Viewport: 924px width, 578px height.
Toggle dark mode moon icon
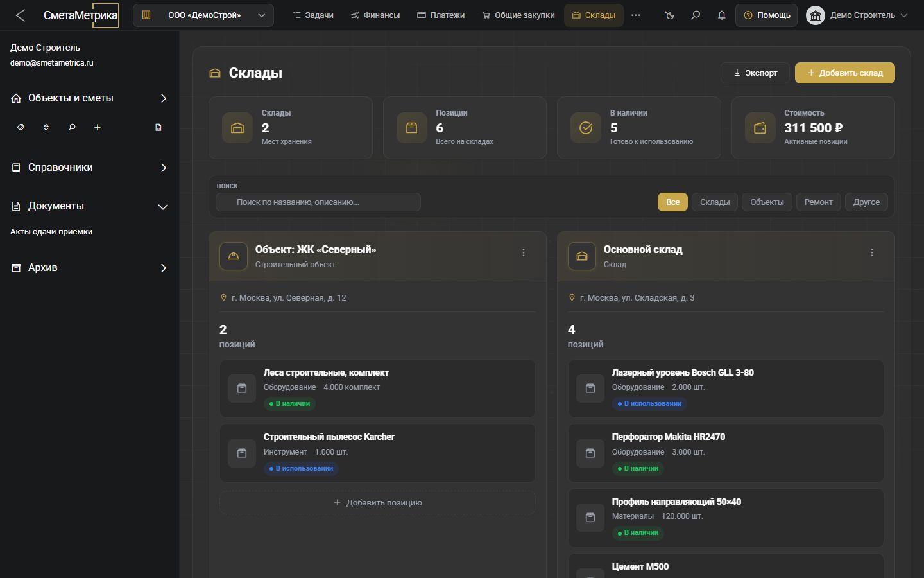670,15
